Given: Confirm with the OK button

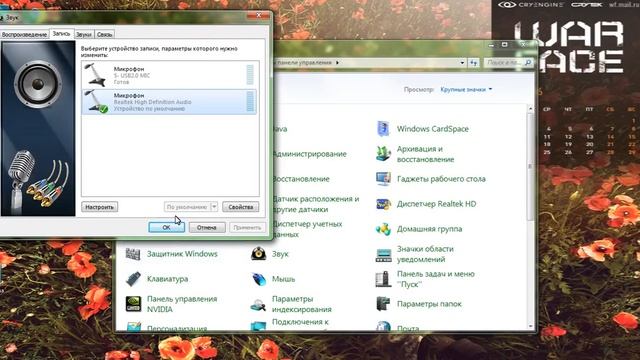Looking at the screenshot, I should pyautogui.click(x=167, y=227).
